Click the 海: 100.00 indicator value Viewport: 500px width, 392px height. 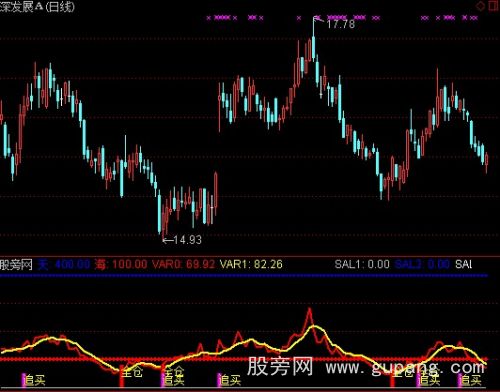pos(121,265)
